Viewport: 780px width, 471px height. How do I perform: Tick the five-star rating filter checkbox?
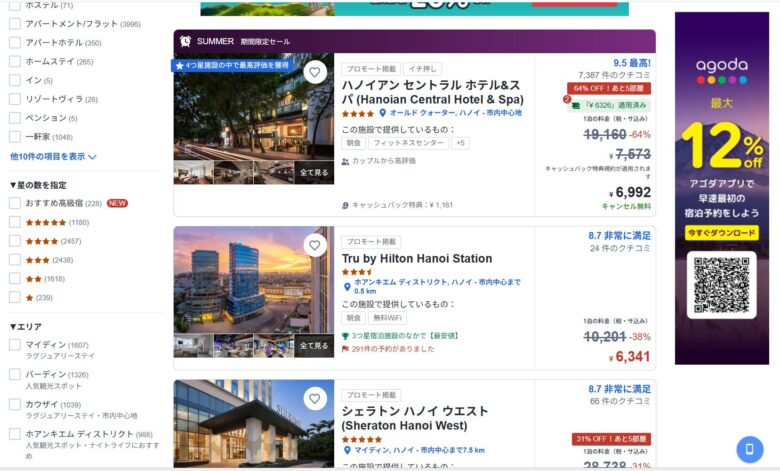point(15,222)
